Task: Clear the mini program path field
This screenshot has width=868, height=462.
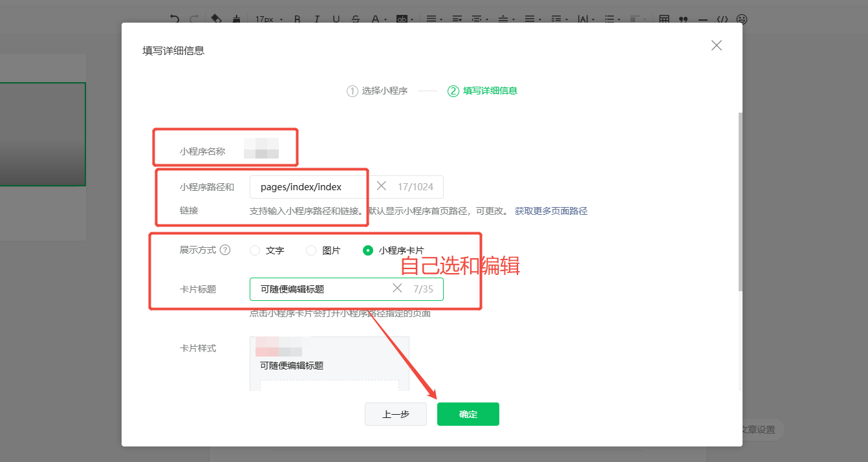Action: [x=382, y=186]
